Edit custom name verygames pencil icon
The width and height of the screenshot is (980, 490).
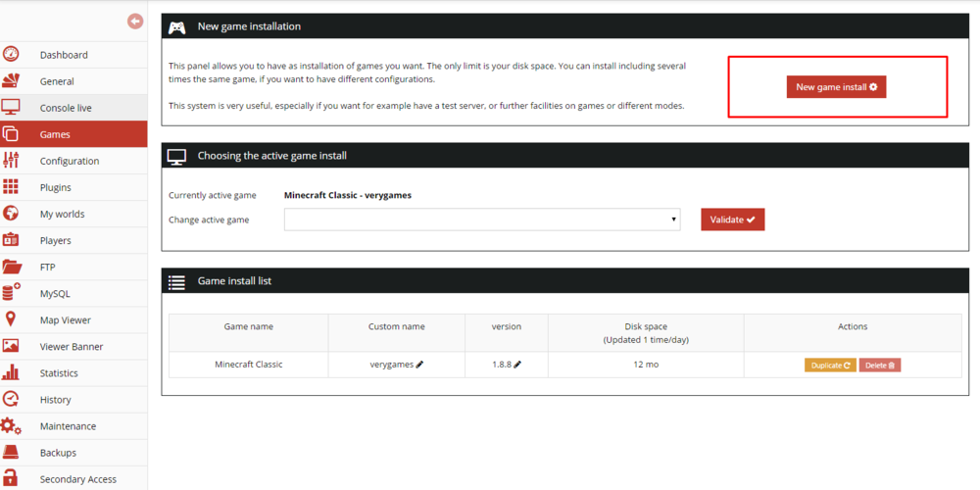click(x=419, y=365)
